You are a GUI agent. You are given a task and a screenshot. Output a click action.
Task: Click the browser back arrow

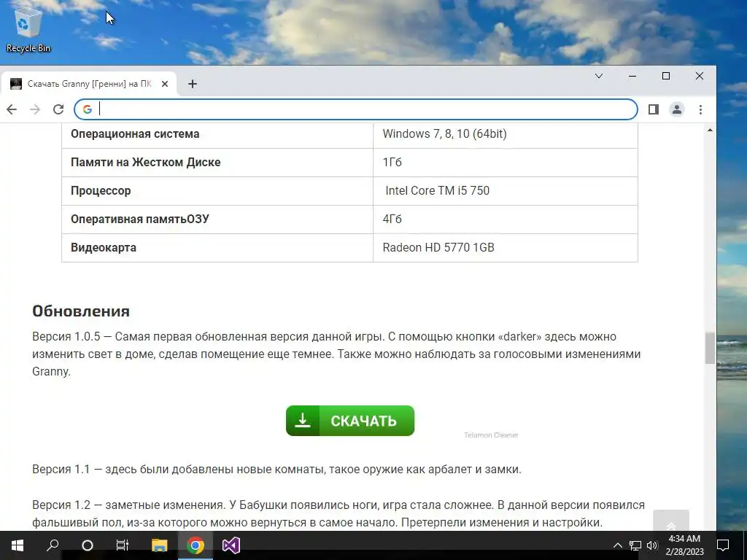[12, 109]
